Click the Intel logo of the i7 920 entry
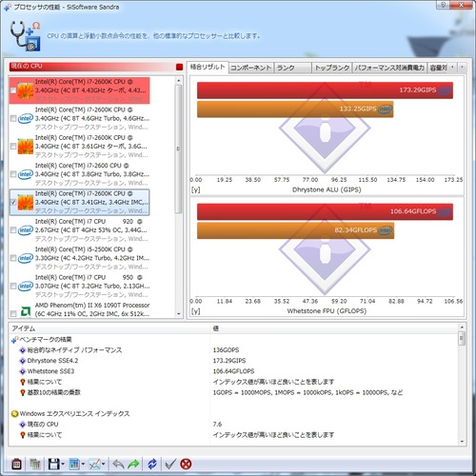 pyautogui.click(x=26, y=230)
